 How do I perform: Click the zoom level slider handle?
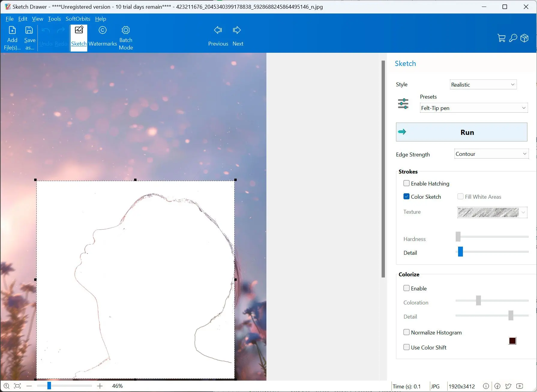pyautogui.click(x=49, y=386)
